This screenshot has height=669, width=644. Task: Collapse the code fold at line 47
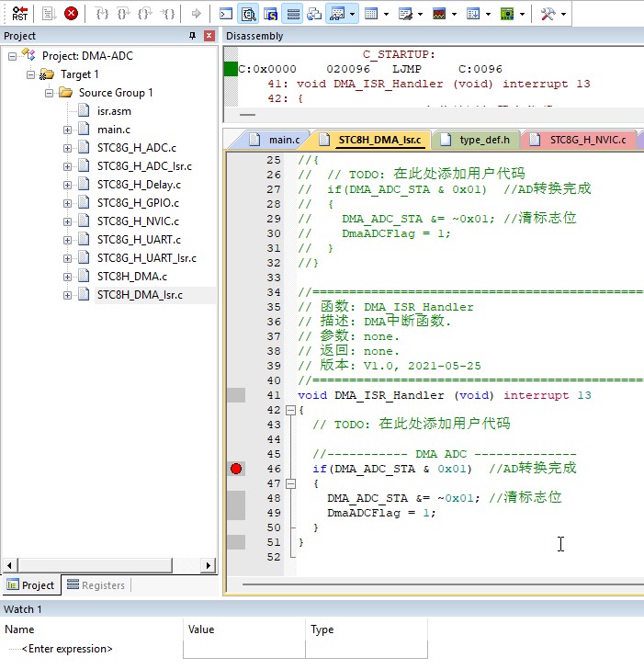click(291, 483)
